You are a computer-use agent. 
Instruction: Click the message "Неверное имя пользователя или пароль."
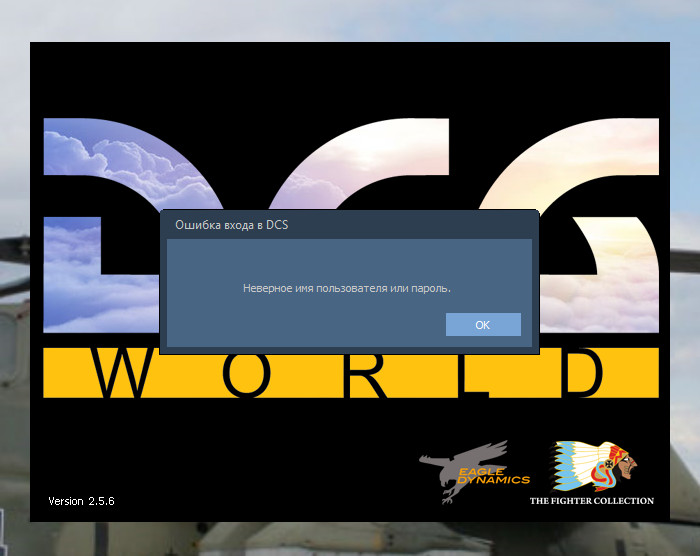pos(346,288)
